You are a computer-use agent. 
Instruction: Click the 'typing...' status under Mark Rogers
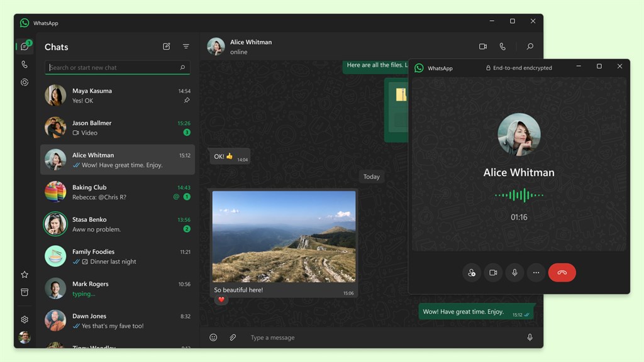click(x=84, y=294)
